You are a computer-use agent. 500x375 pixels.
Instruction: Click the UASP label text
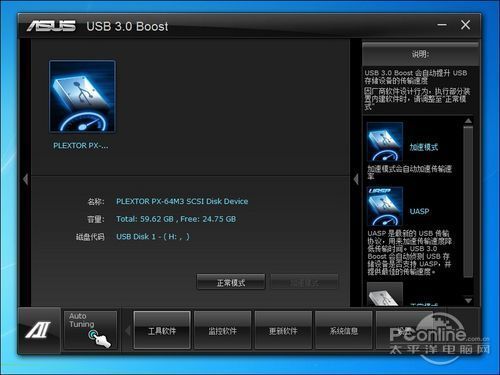(419, 211)
